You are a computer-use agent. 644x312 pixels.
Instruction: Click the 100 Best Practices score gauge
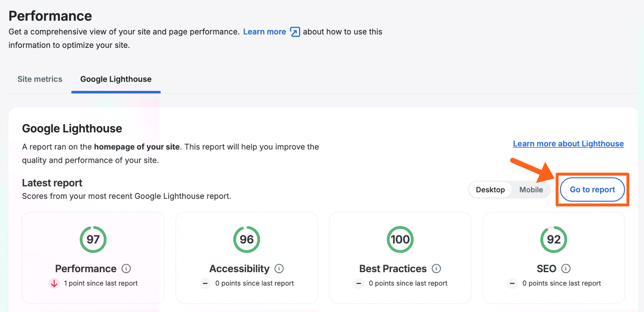[x=400, y=239]
